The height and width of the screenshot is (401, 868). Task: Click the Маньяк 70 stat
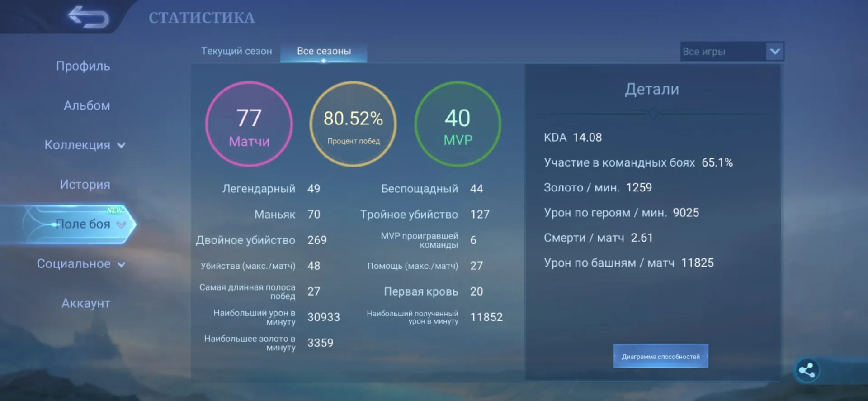click(287, 215)
